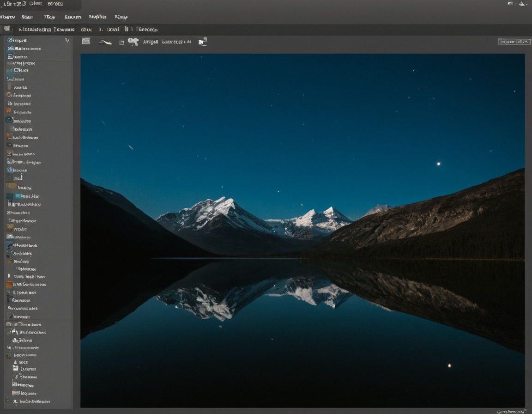Toggle the eye-style visibility marker in the sidebar
This screenshot has width=532, height=414.
pyautogui.click(x=8, y=145)
